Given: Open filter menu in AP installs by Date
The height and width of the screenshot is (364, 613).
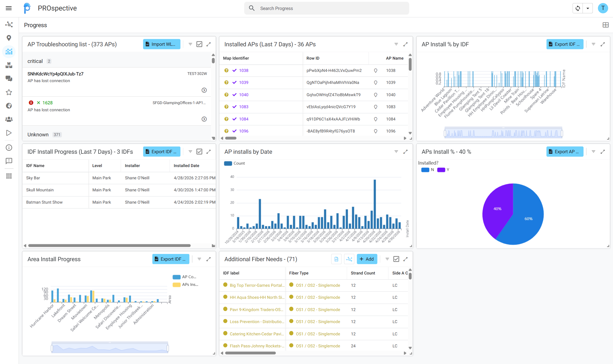Looking at the screenshot, I should pyautogui.click(x=396, y=152).
